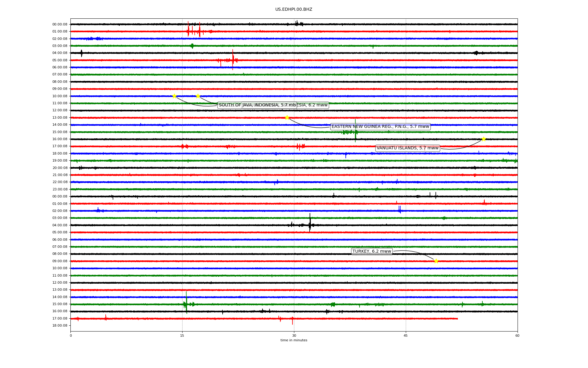Select the VANUATU ISLANDS, 5.7 mww annotation
Image resolution: width=588 pixels, height=368 pixels.
(x=408, y=148)
